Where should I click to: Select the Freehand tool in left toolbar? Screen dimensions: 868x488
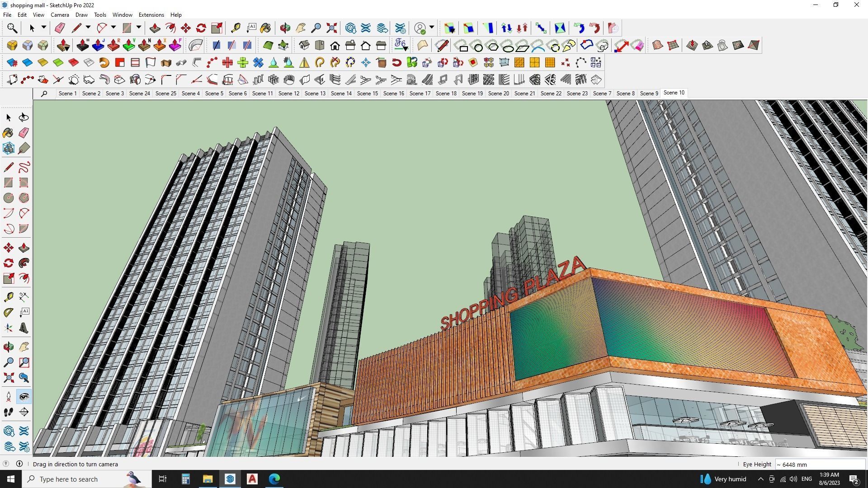(x=24, y=167)
